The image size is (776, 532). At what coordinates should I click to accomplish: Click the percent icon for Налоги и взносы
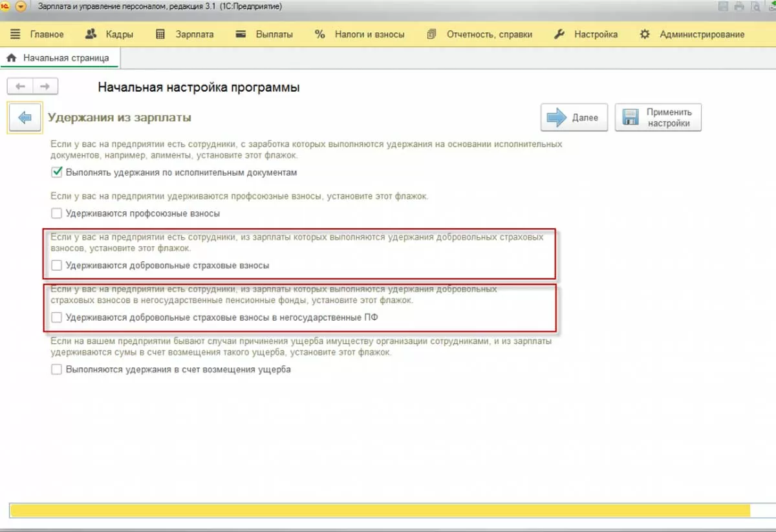pyautogui.click(x=320, y=34)
